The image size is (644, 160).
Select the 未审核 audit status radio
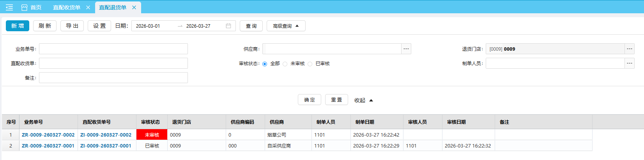coord(285,64)
